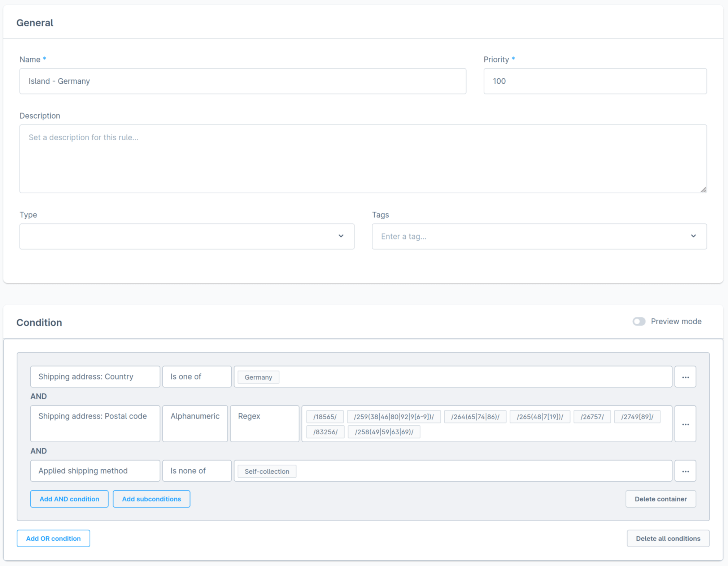
Task: Open the 'Applied shipping method' condition selector
Action: [x=95, y=471]
